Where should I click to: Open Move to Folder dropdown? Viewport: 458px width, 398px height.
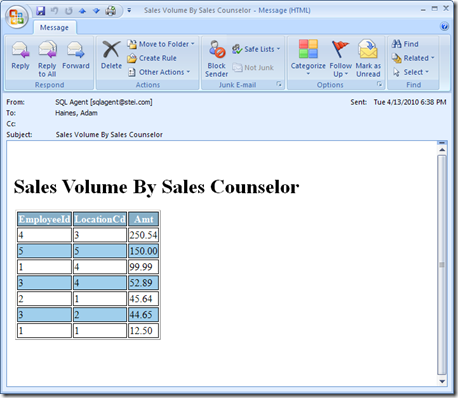pyautogui.click(x=161, y=44)
